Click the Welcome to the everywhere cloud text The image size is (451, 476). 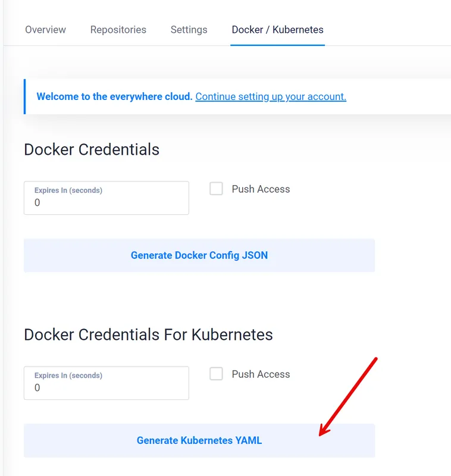pos(114,96)
